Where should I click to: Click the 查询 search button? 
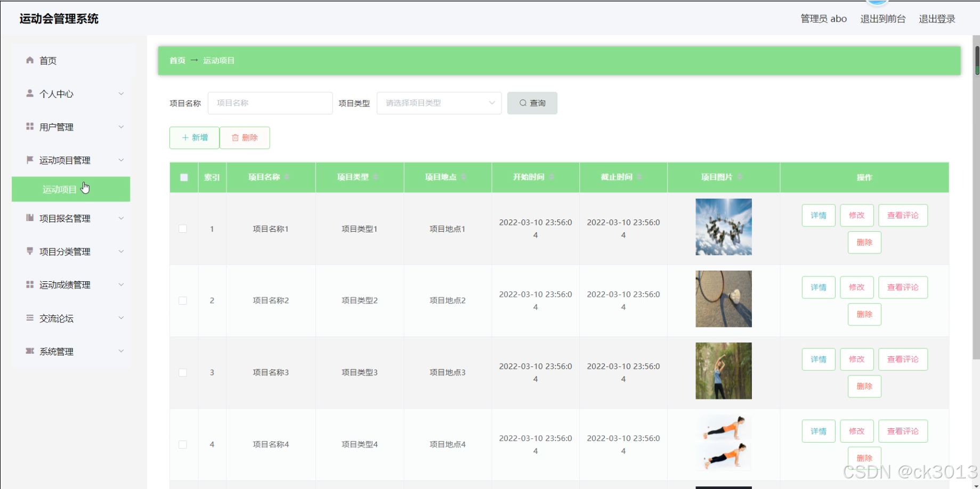(532, 103)
